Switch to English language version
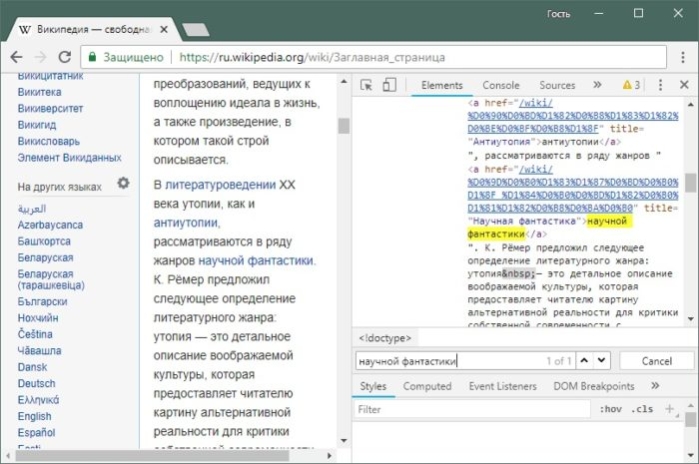This screenshot has height=464, width=699. point(34,416)
